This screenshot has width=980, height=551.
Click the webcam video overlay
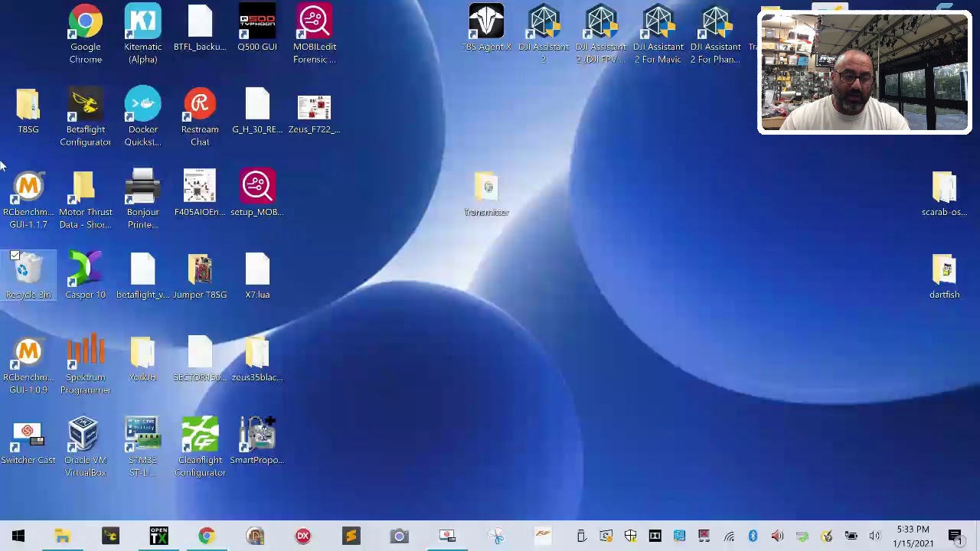point(864,73)
